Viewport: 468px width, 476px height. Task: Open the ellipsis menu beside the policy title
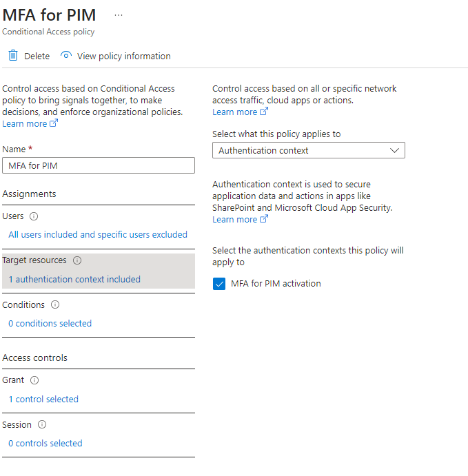pos(119,15)
